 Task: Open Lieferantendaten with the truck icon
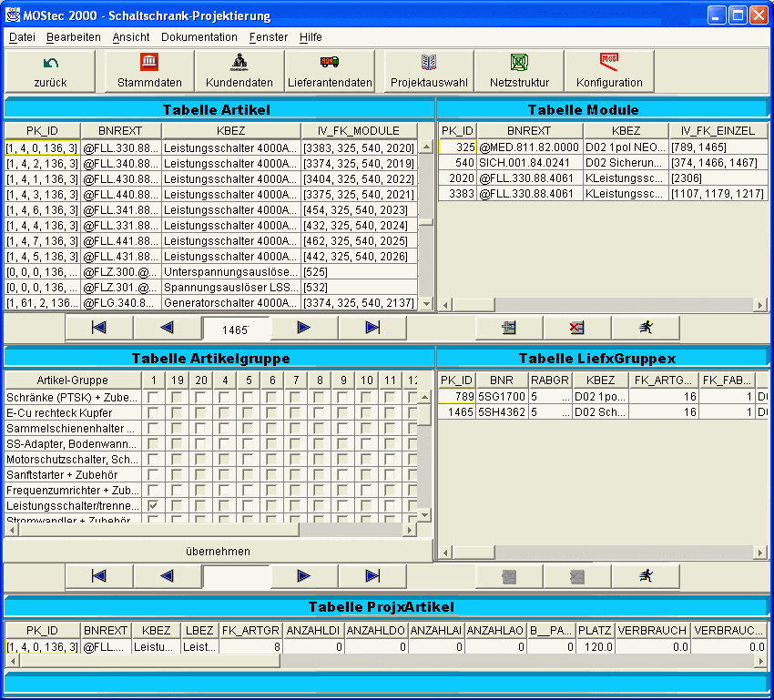[x=330, y=71]
